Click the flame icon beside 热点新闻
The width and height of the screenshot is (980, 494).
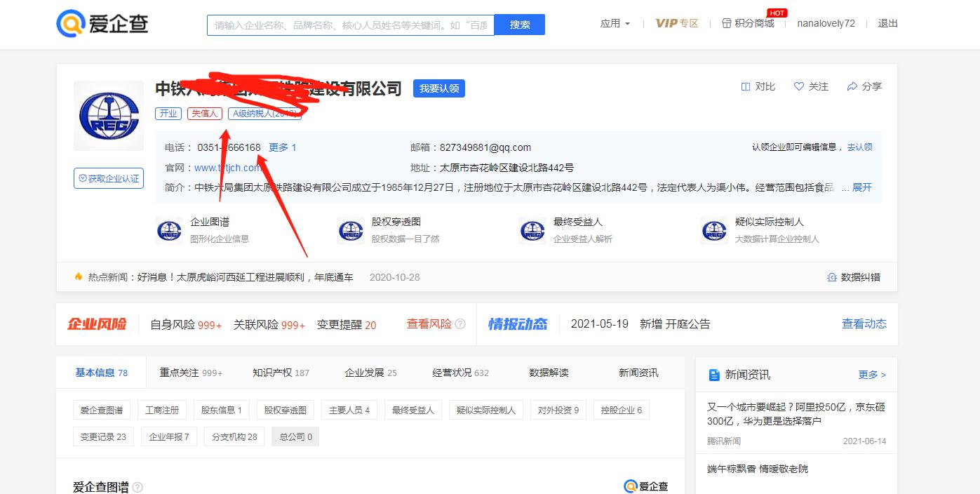[x=77, y=276]
